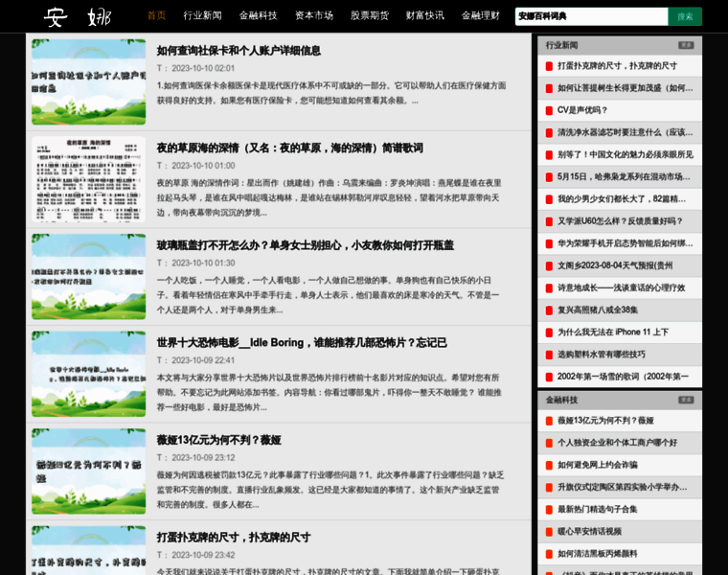The height and width of the screenshot is (575, 728).
Task: Click orange bullet beside 暖心早安情话视频
Action: click(549, 532)
